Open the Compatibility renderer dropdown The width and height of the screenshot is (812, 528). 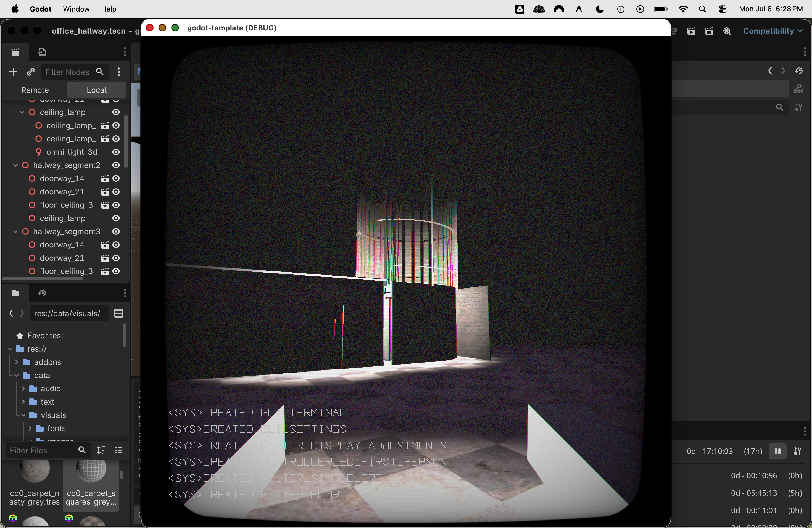(x=773, y=31)
